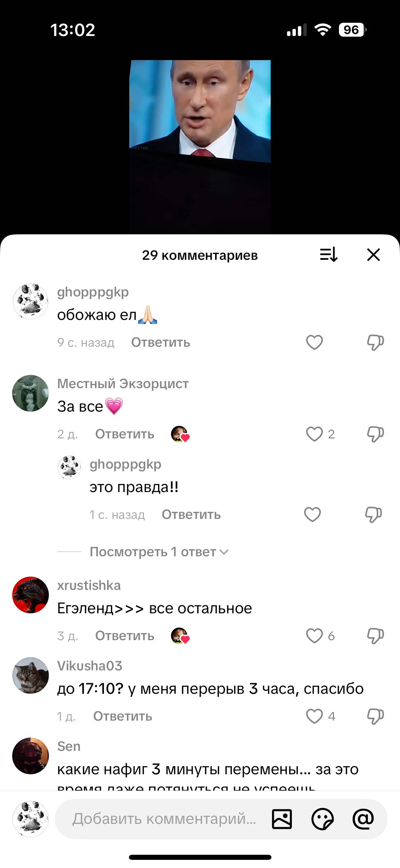The width and height of the screenshot is (400, 868).
Task: Open Местный Экзорцист's username link
Action: [x=123, y=384]
